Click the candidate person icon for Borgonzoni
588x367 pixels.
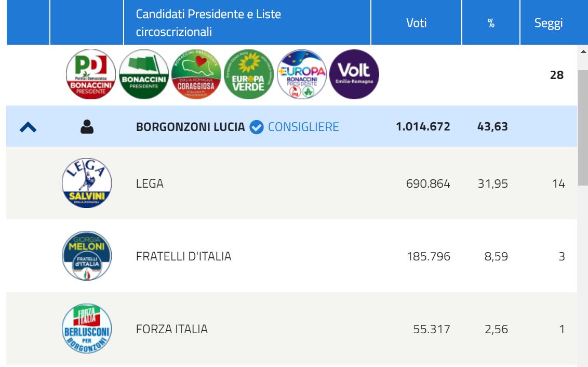(x=87, y=127)
